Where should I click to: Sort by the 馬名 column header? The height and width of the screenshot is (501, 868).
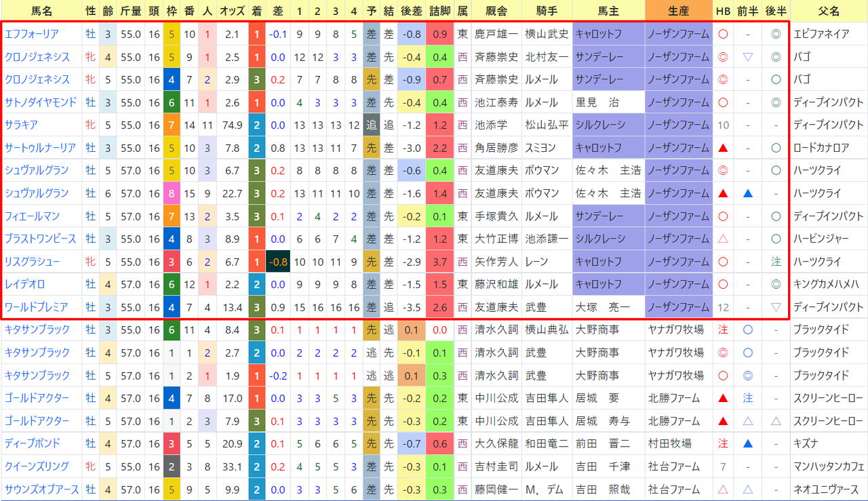pyautogui.click(x=42, y=11)
